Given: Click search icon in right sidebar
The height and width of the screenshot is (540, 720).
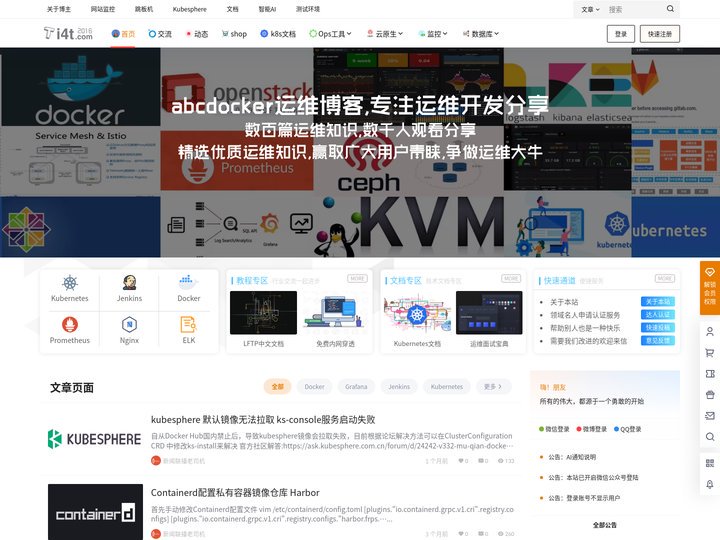Looking at the screenshot, I should (x=710, y=437).
